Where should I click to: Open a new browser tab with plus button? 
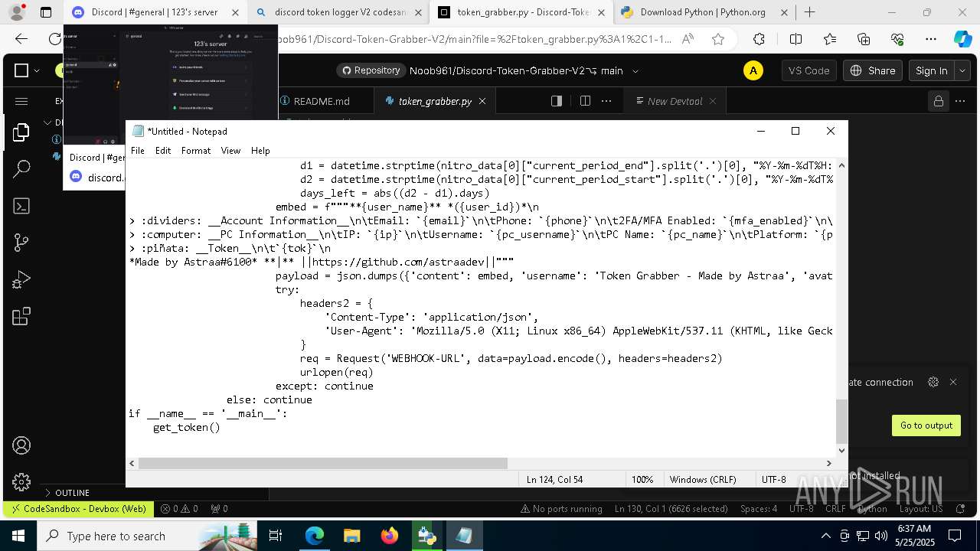click(809, 12)
